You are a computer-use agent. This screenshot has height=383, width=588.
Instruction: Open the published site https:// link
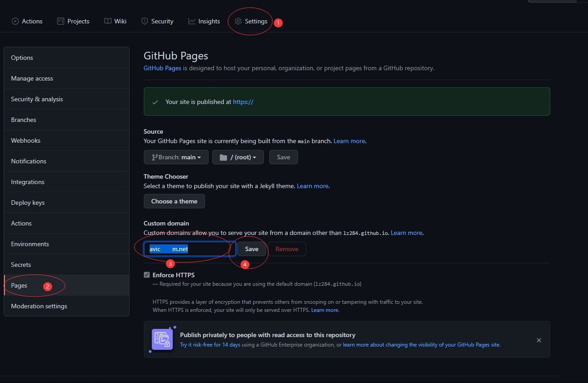[x=243, y=102]
